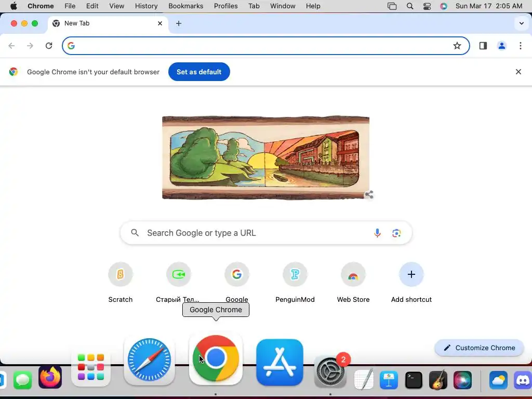Go back with the back arrow
The image size is (532, 399).
(11, 46)
